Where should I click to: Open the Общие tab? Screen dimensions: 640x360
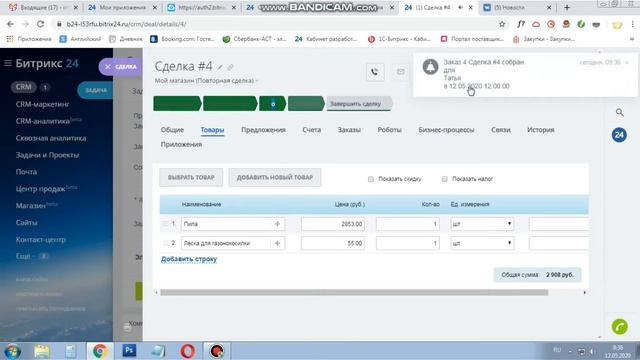coord(172,130)
